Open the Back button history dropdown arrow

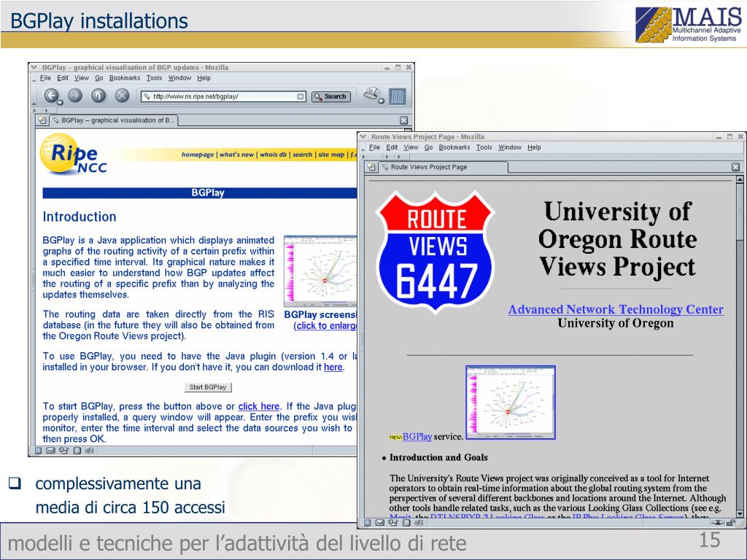[x=60, y=102]
